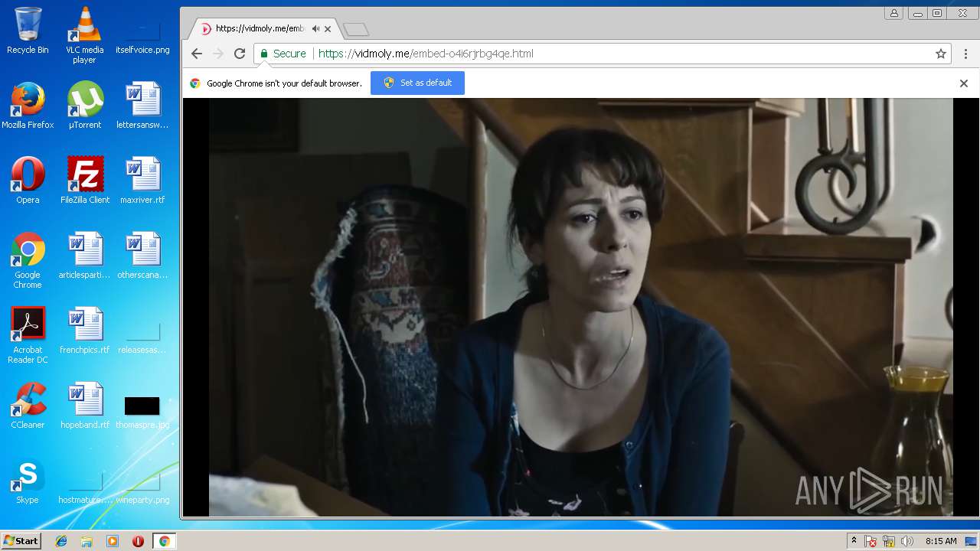Viewport: 980px width, 551px height.
Task: Launch Internet Explorer from the taskbar
Action: tap(61, 541)
